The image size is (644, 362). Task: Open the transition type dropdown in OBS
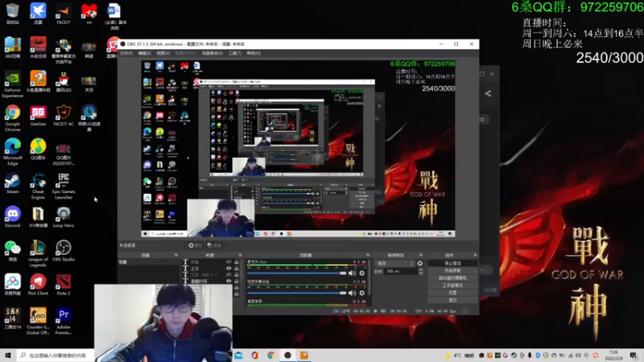(395, 264)
